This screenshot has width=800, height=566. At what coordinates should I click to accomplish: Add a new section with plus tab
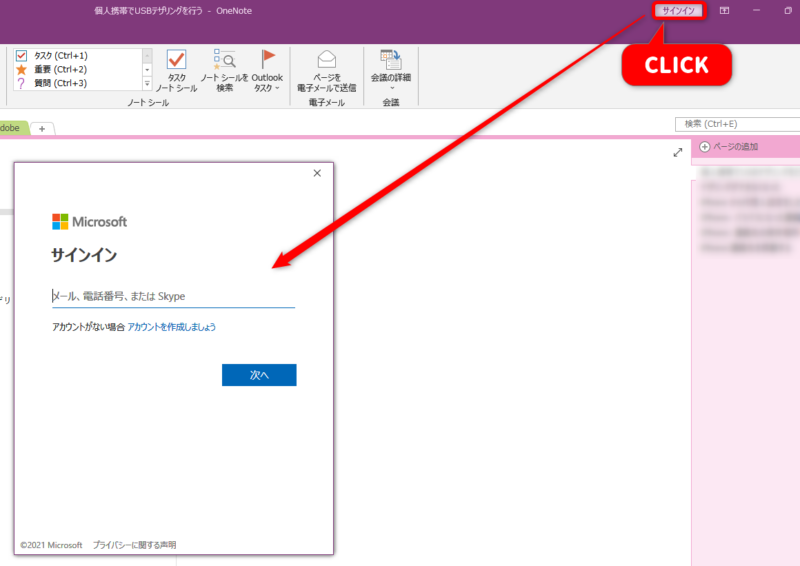pyautogui.click(x=42, y=129)
